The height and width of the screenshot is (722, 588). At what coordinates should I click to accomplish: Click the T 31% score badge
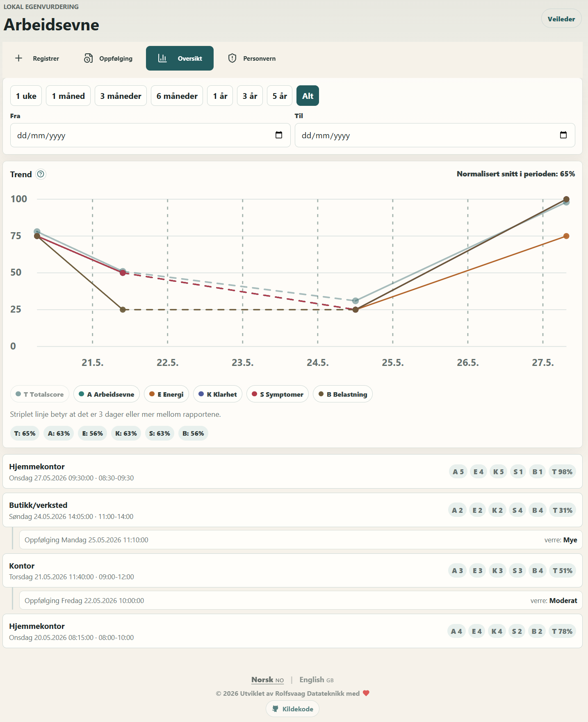[x=562, y=510]
